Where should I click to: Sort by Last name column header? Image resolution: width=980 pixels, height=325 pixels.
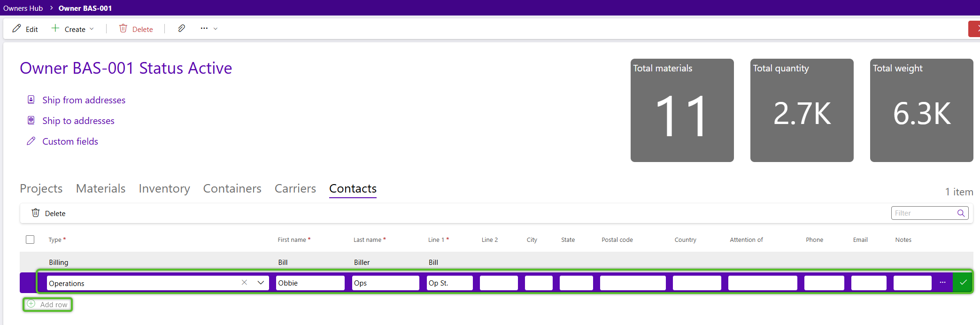click(x=370, y=240)
